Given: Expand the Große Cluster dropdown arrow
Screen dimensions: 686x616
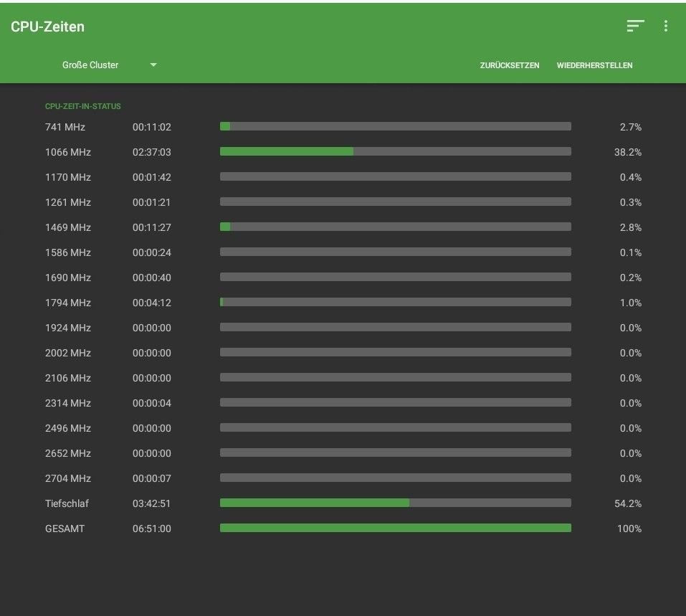Looking at the screenshot, I should (x=153, y=65).
